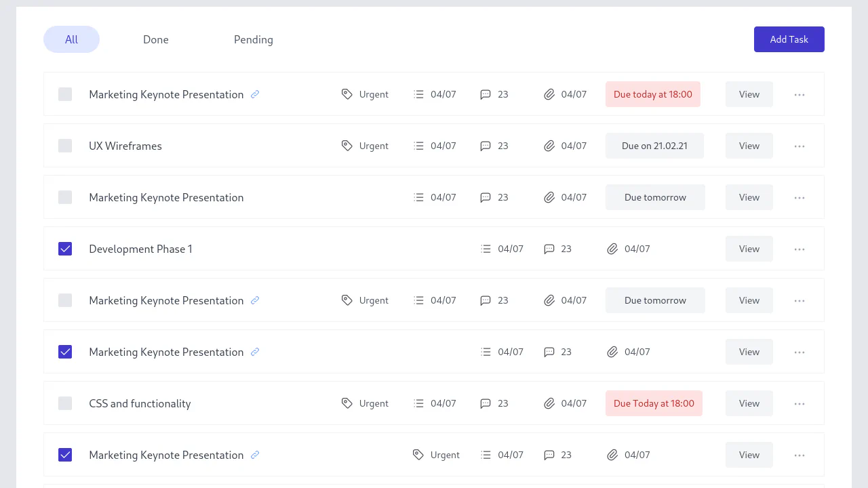Click 'Due Today at 18:00' badge for CSS and functionality
The width and height of the screenshot is (868, 488).
(654, 403)
